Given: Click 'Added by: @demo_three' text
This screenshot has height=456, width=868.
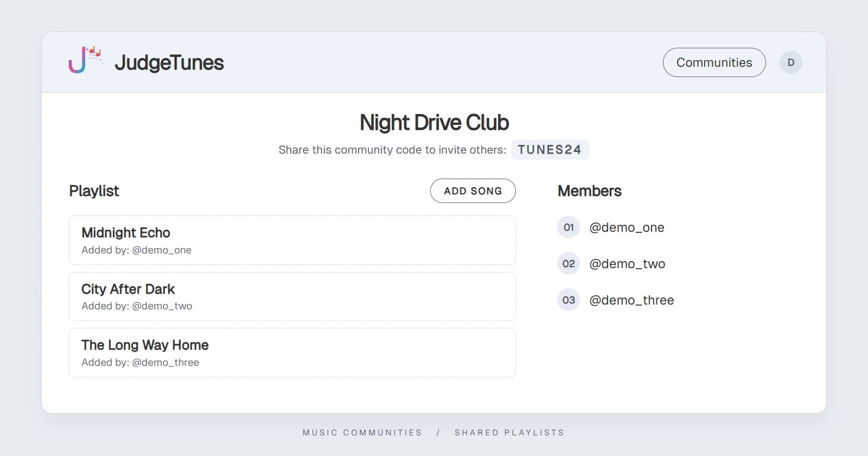Looking at the screenshot, I should pos(140,363).
